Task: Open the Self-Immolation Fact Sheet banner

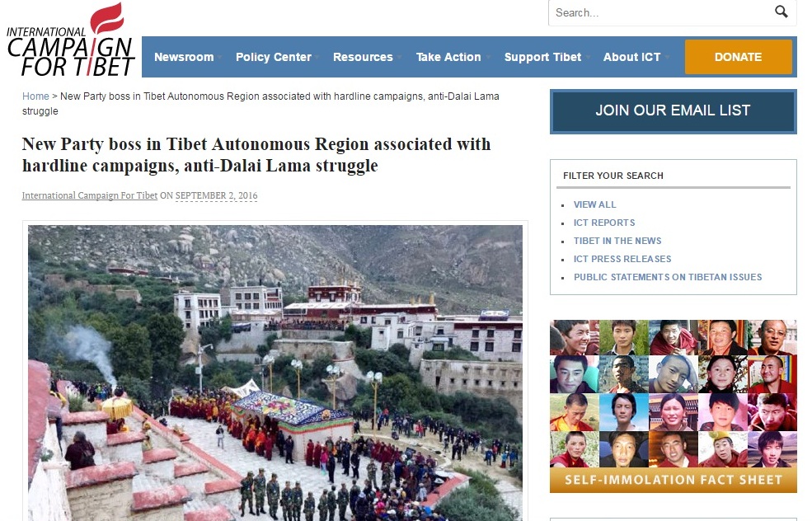Action: coord(673,406)
